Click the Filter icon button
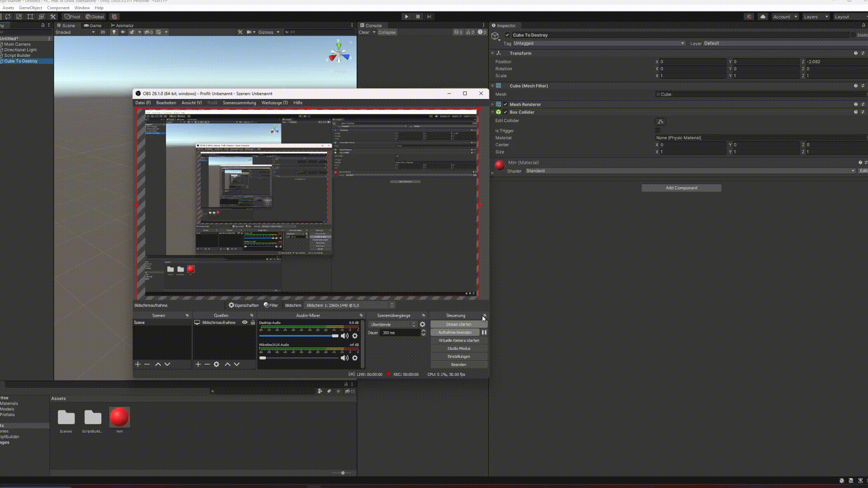The height and width of the screenshot is (488, 868). click(271, 305)
